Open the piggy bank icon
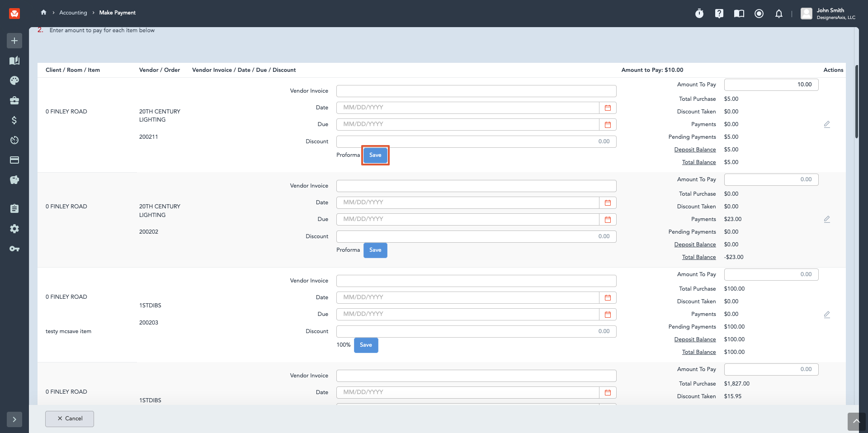This screenshot has width=868, height=433. point(14,180)
